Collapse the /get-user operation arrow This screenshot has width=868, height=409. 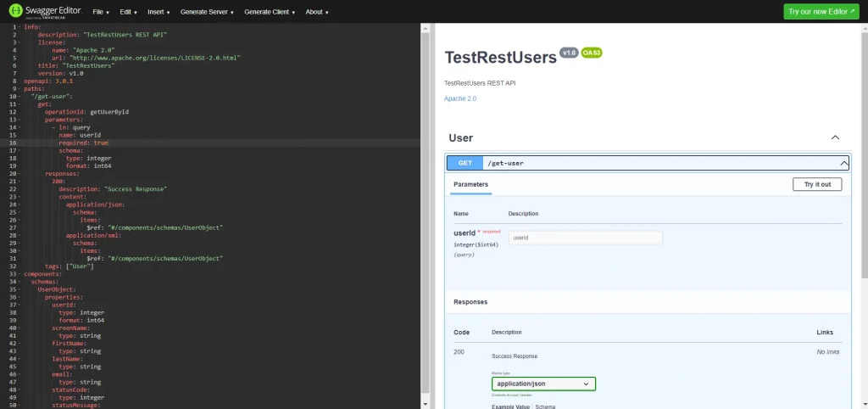click(x=843, y=163)
